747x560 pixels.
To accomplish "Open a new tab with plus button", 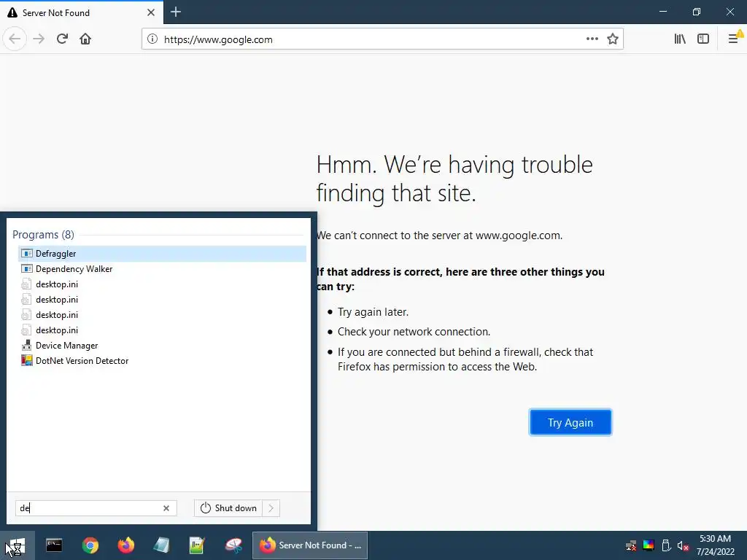I will (175, 12).
